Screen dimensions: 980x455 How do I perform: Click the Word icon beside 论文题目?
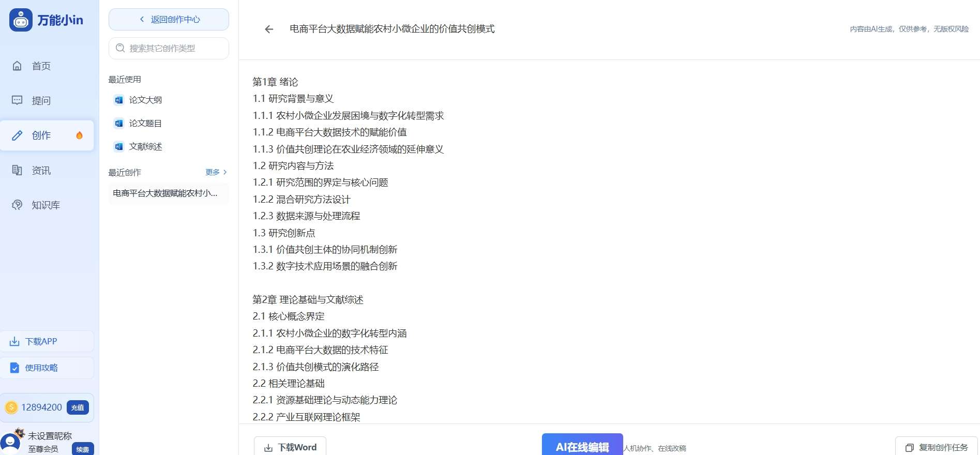tap(118, 123)
